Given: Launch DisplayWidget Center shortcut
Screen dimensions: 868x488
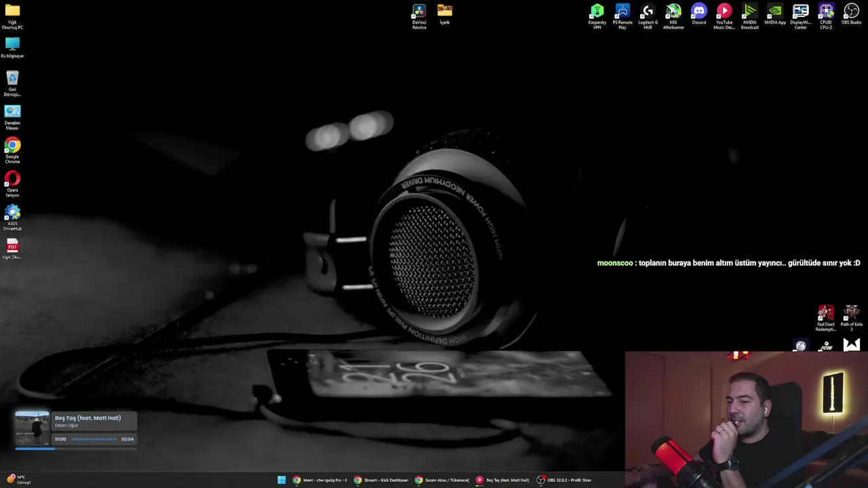Looking at the screenshot, I should pyautogui.click(x=800, y=16).
